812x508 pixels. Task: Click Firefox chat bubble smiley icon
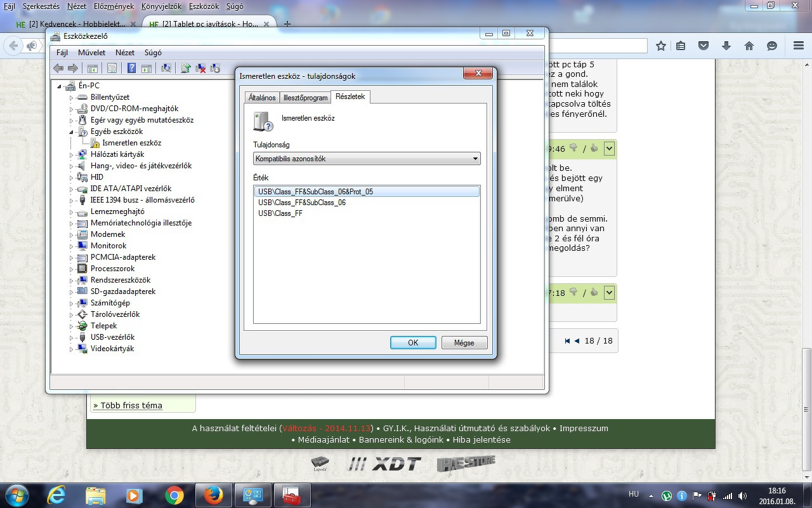coord(772,46)
